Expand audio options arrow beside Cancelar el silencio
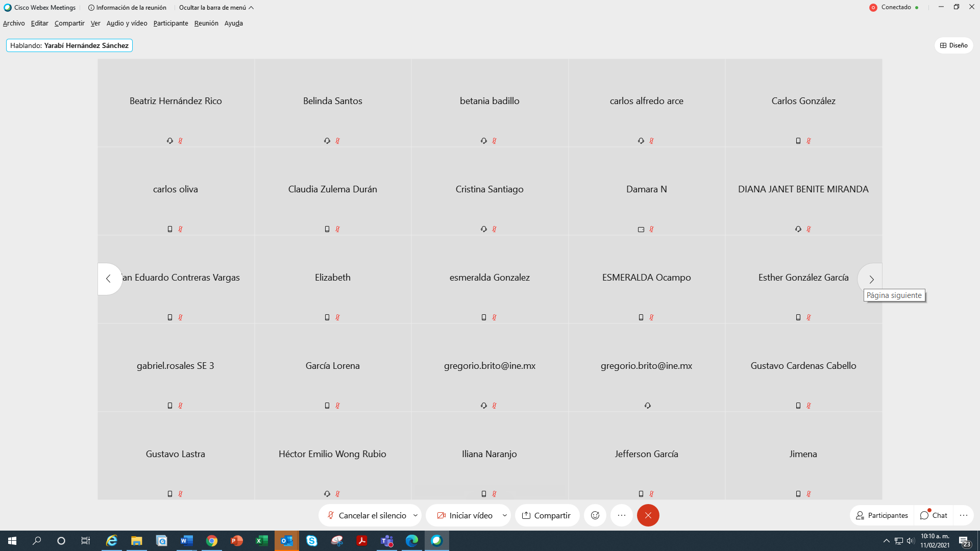Screen dimensions: 980x551 coord(415,516)
